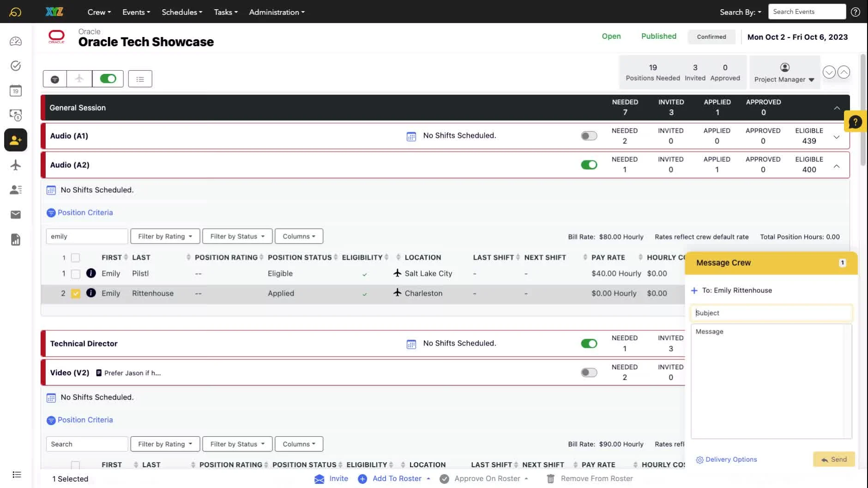This screenshot has height=488, width=868.
Task: Collapse the General Session section chevron
Action: [837, 108]
